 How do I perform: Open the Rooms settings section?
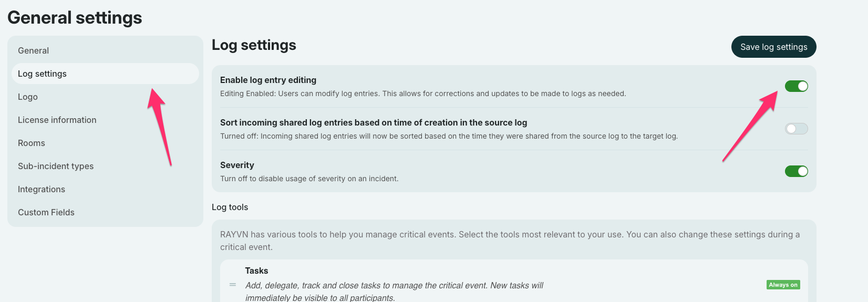coord(32,143)
